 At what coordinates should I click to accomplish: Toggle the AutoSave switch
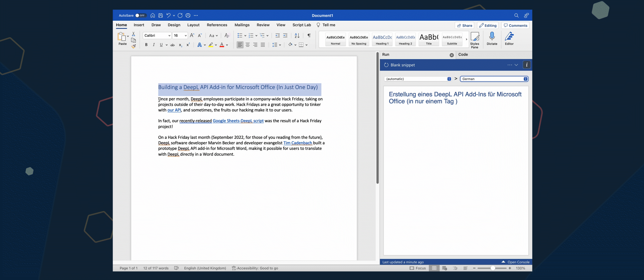click(140, 16)
